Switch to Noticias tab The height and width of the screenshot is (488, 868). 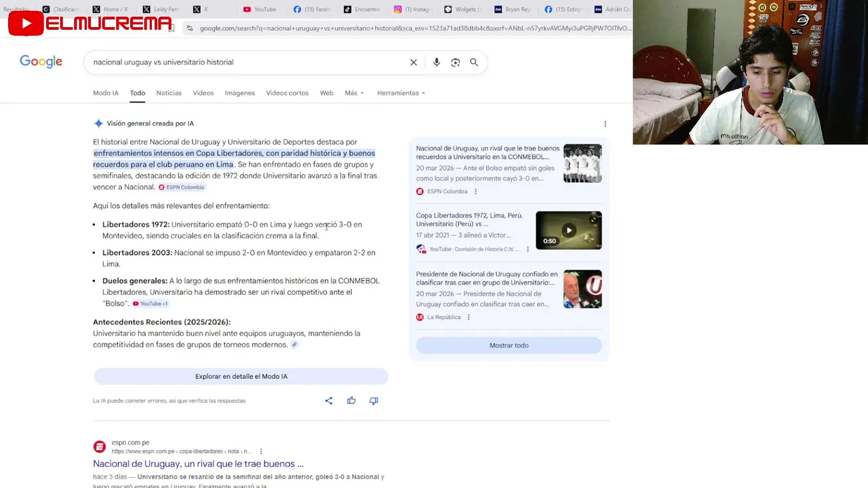(169, 93)
